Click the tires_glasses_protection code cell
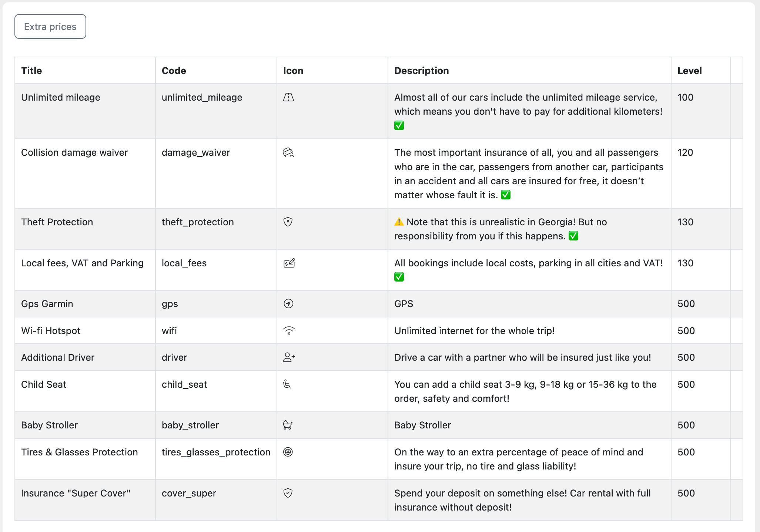The image size is (760, 532). click(216, 452)
